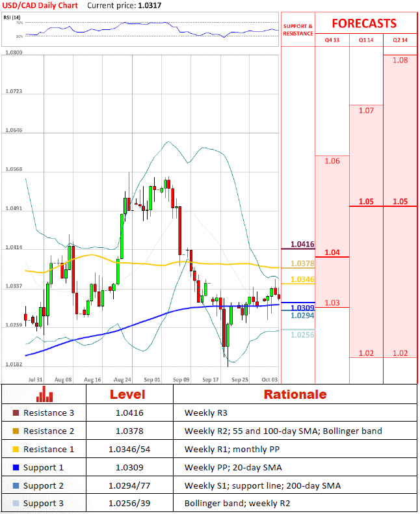This screenshot has height=514, width=420.
Task: Click the '1.0294/77' level cell
Action: click(x=129, y=485)
